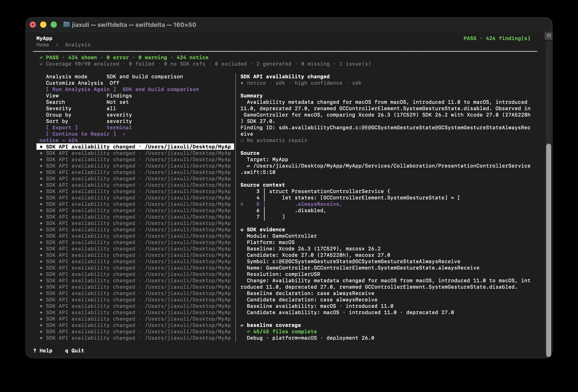Click the terminal window's vertical scrollbar thumb
578x392 pixels.
548,250
